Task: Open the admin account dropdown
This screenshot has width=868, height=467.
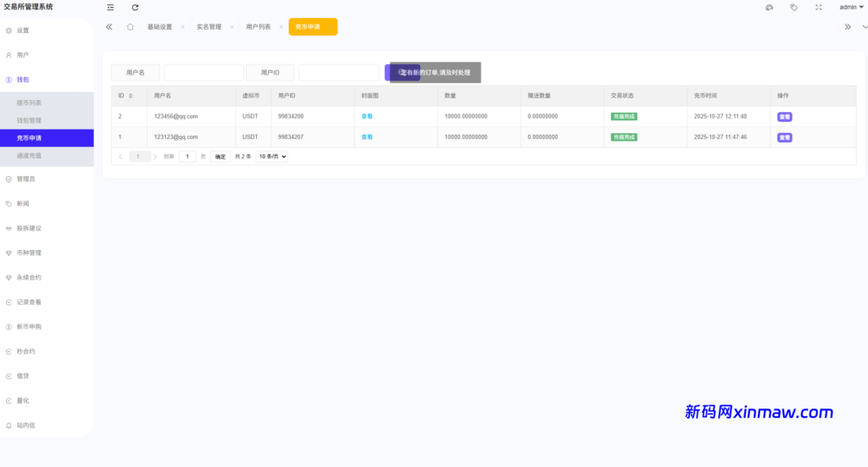Action: click(849, 7)
